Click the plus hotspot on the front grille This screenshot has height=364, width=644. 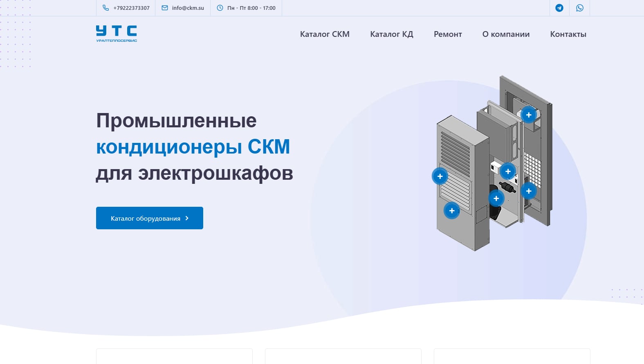click(x=440, y=176)
